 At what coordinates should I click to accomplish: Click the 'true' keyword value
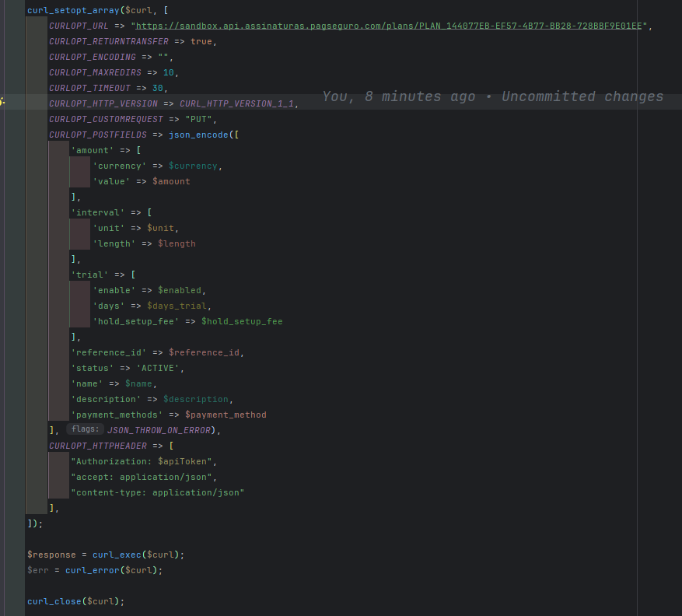click(201, 41)
